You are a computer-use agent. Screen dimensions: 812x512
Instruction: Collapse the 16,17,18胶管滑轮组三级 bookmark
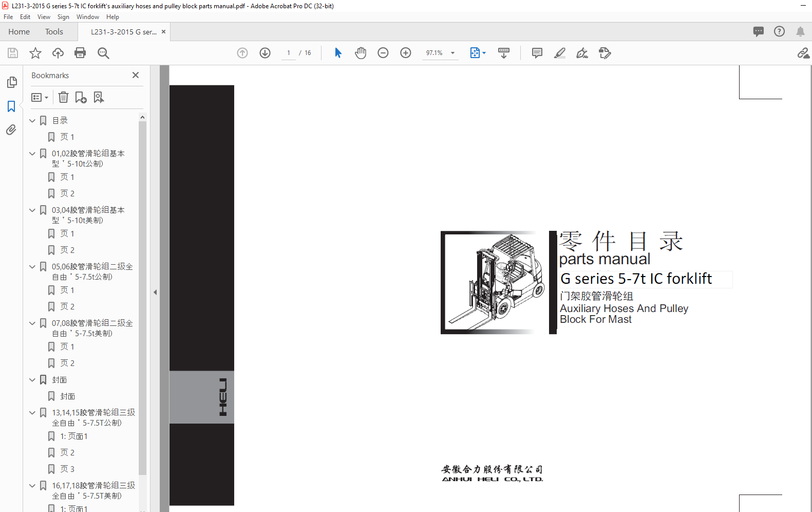[x=32, y=486]
